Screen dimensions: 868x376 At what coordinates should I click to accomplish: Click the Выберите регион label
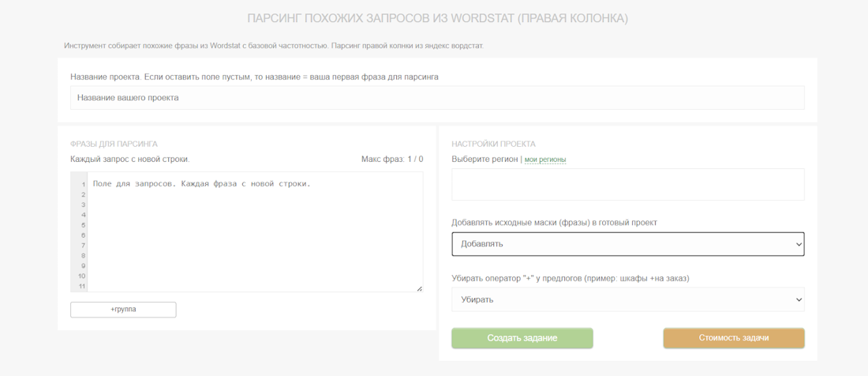click(x=485, y=160)
